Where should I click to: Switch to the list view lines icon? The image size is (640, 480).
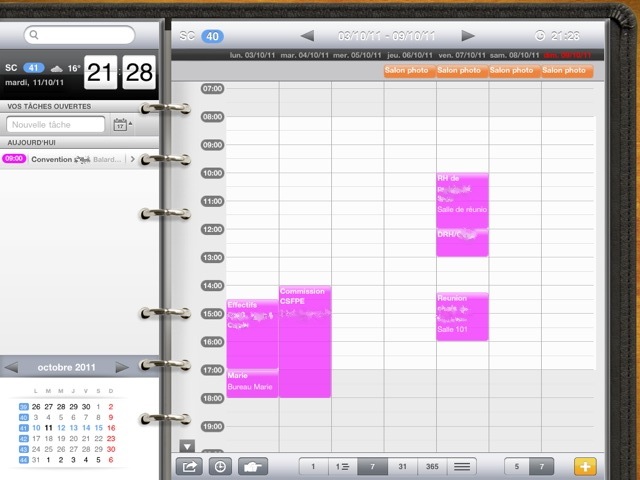[461, 466]
